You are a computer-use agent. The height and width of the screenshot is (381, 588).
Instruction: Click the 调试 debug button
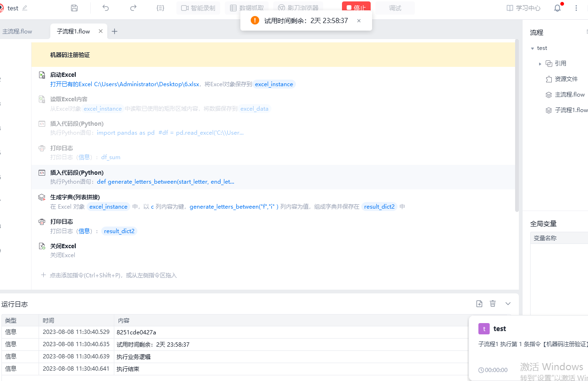coord(395,8)
